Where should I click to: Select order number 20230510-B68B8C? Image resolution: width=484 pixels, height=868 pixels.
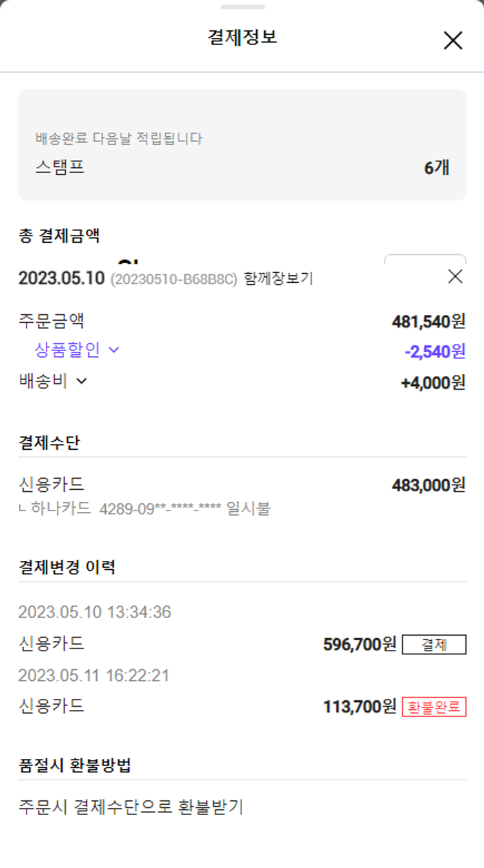coord(174,279)
